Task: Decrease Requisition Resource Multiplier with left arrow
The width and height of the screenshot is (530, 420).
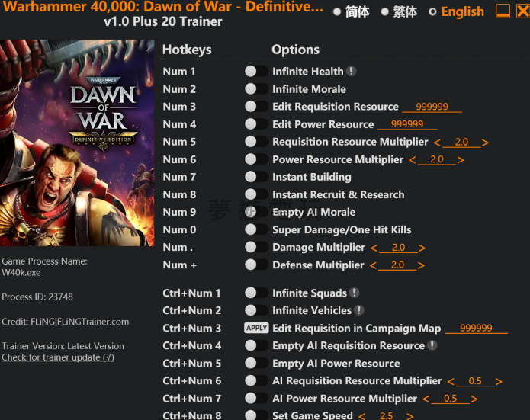Action: 437,143
